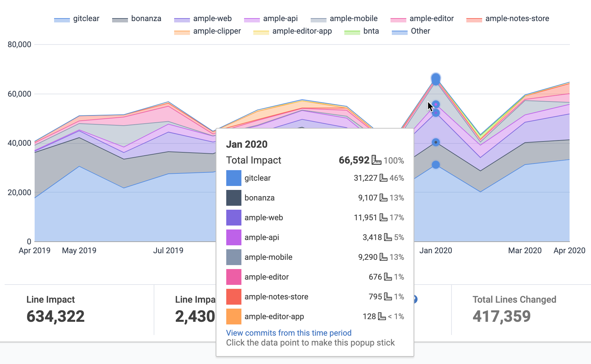Click the 17% ample-web percentage
This screenshot has height=364, width=591.
[x=397, y=218]
